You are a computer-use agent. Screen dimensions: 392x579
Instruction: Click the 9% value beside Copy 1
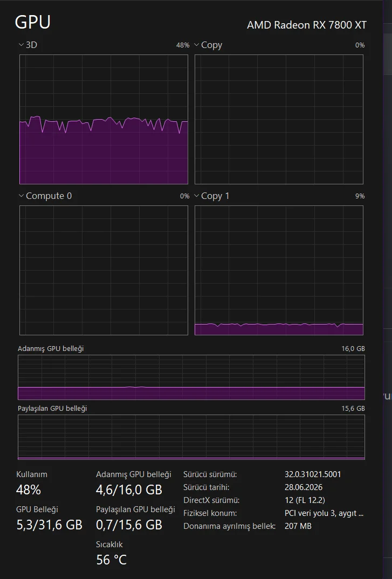point(360,196)
